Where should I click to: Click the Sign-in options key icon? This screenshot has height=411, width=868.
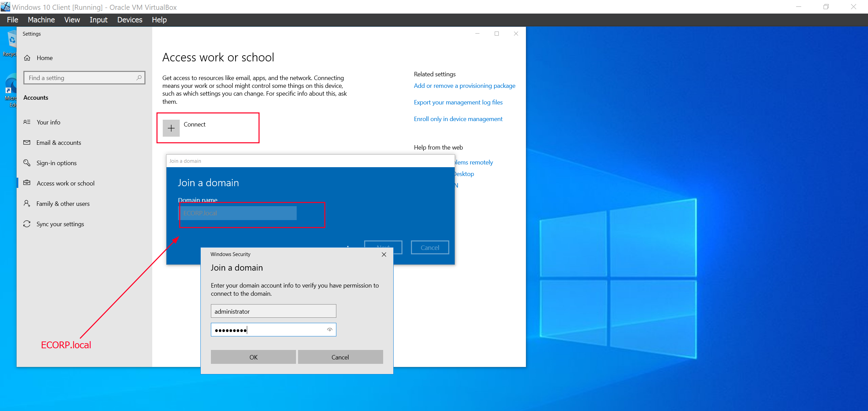(x=27, y=163)
